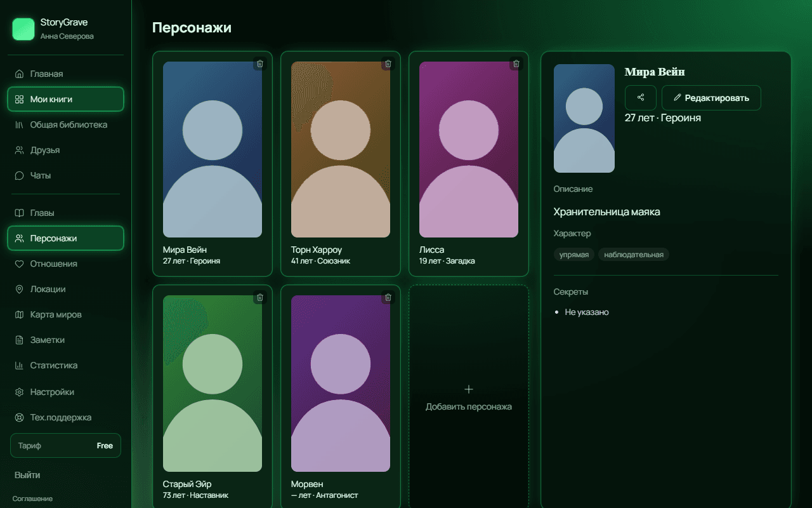
Task: Select Персонажи in the sidebar
Action: click(x=65, y=238)
